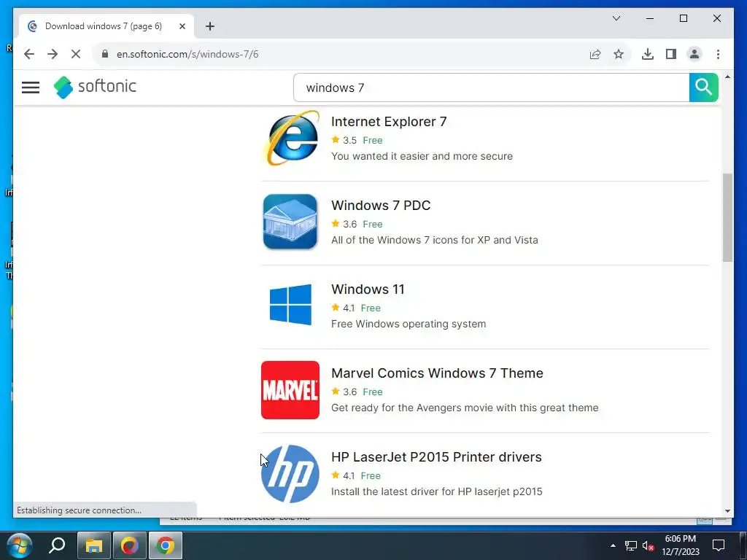Viewport: 747px width, 560px height.
Task: Bookmark this page with the star
Action: click(x=619, y=54)
